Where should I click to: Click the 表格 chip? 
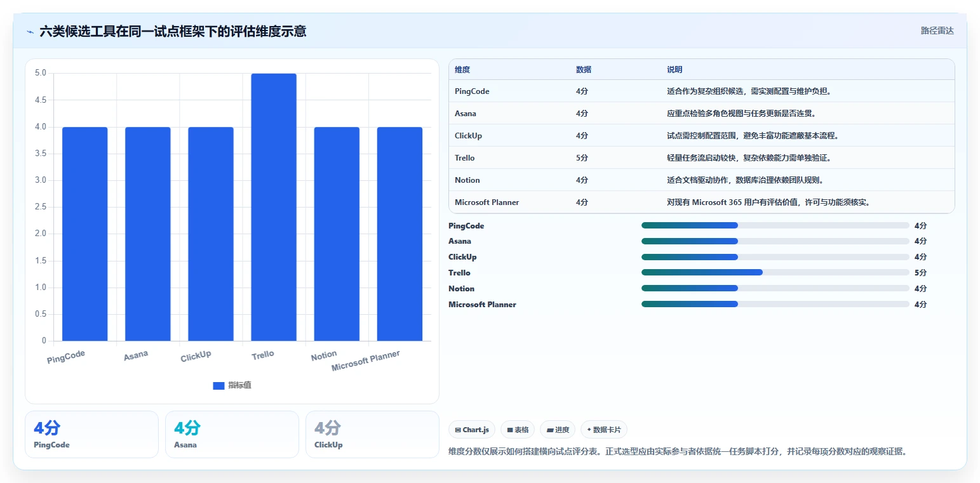click(518, 430)
